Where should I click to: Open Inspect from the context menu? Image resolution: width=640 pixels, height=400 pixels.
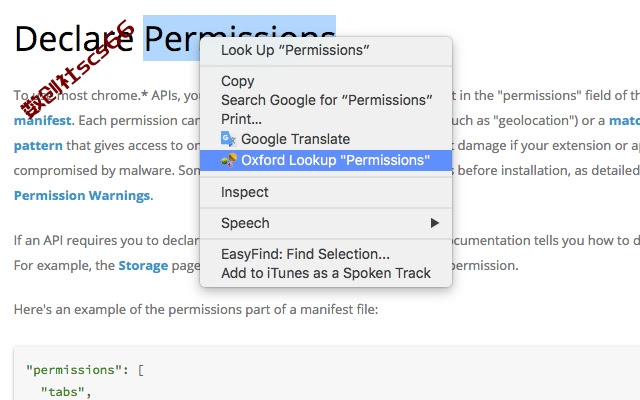coord(326,192)
